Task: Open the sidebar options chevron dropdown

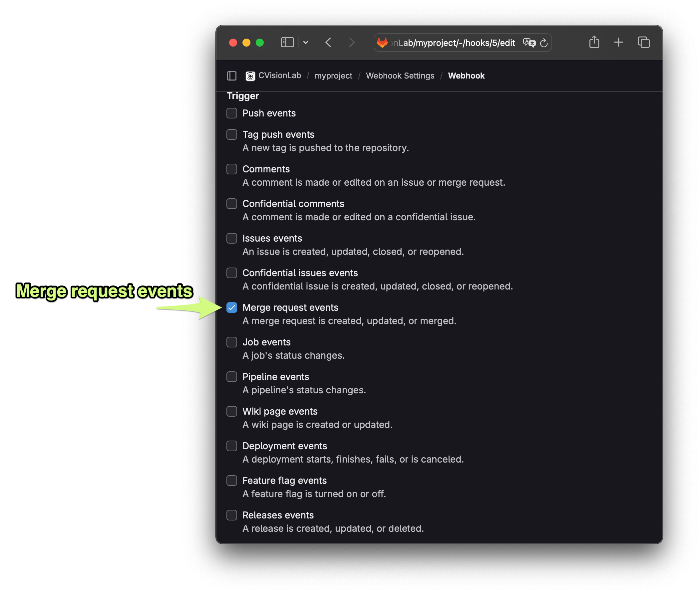Action: (306, 42)
